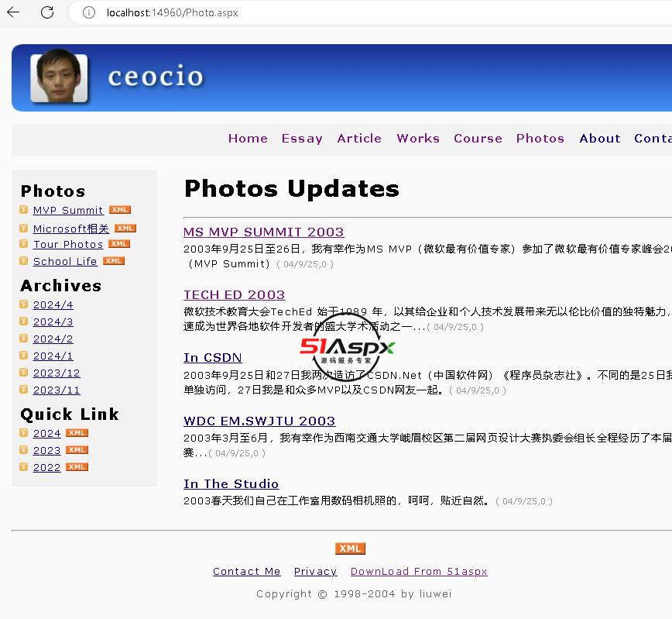
Task: Click bullet icon next to Microsoft相关
Action: (x=23, y=229)
